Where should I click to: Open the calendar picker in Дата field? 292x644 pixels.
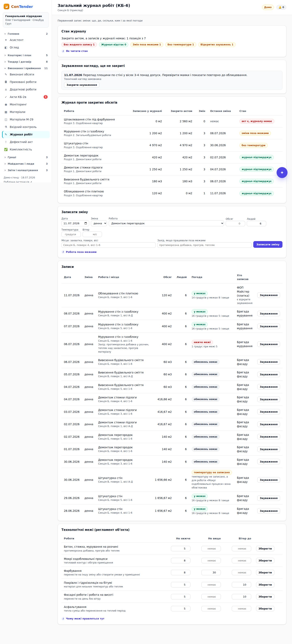86,223
